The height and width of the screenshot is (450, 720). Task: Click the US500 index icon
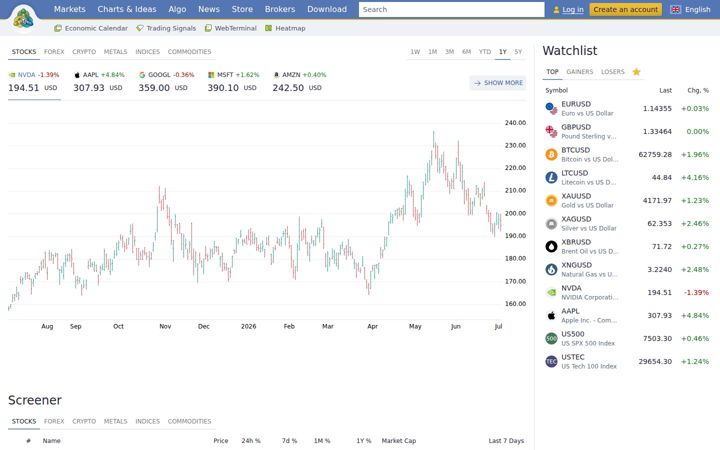point(551,338)
